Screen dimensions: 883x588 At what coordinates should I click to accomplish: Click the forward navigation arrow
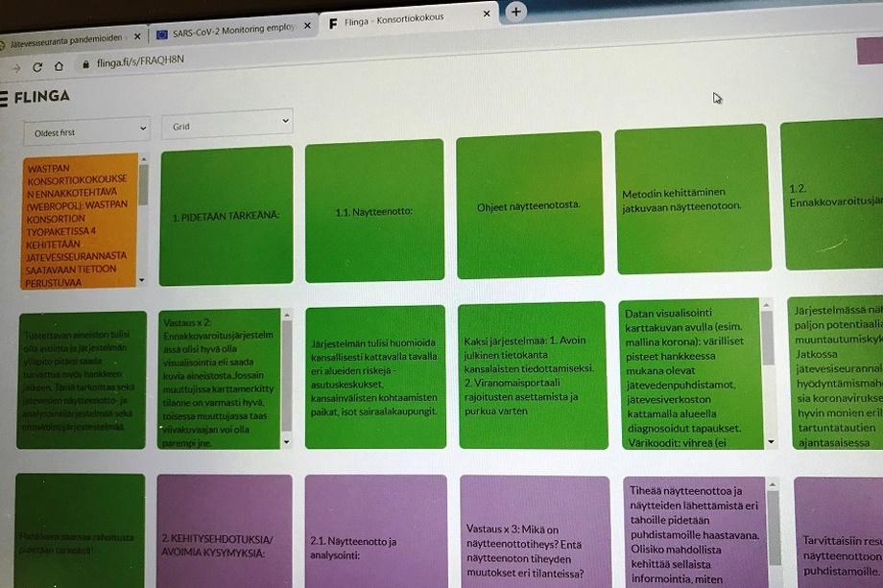pos(15,68)
